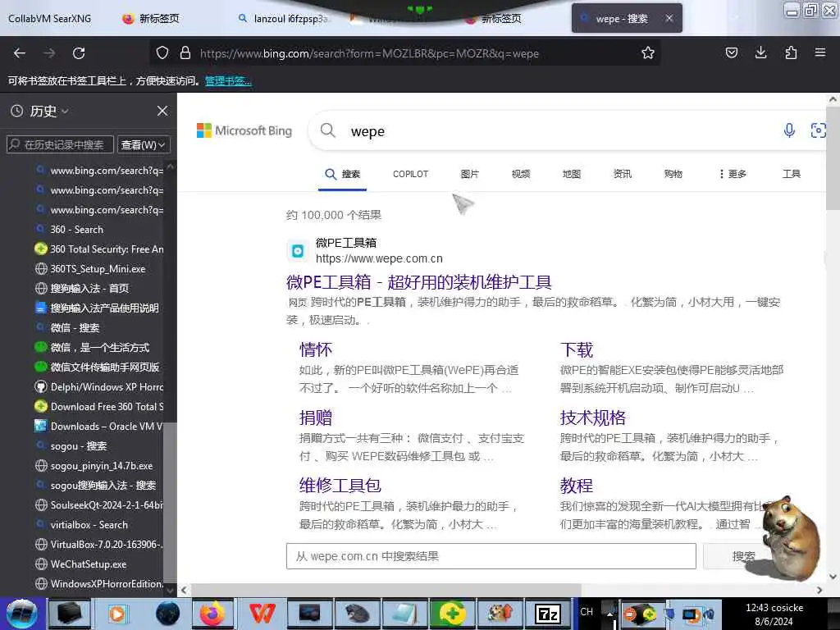Open the media player taskbar icon
The height and width of the screenshot is (630, 840).
(x=116, y=614)
